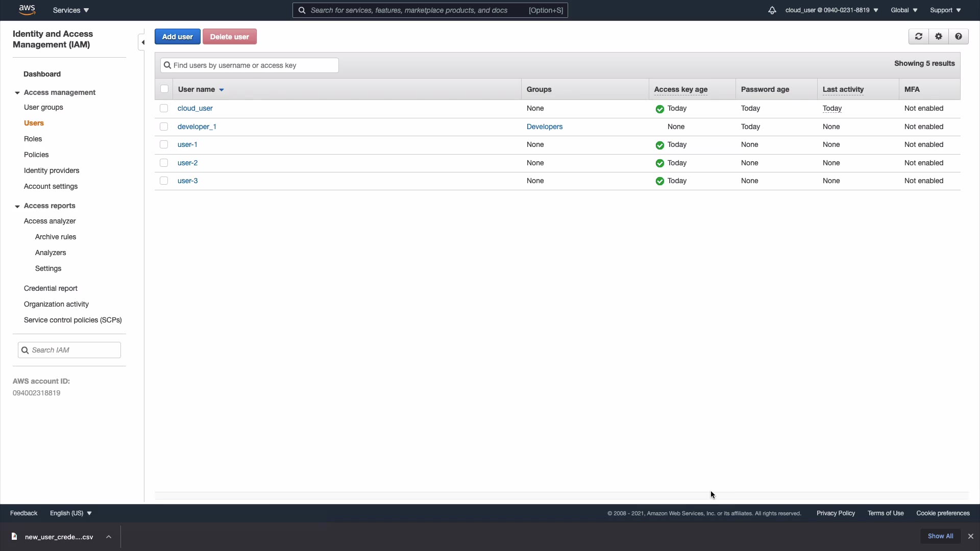Screen dimensions: 980x551
Task: Open the Services dropdown menu
Action: click(71, 10)
